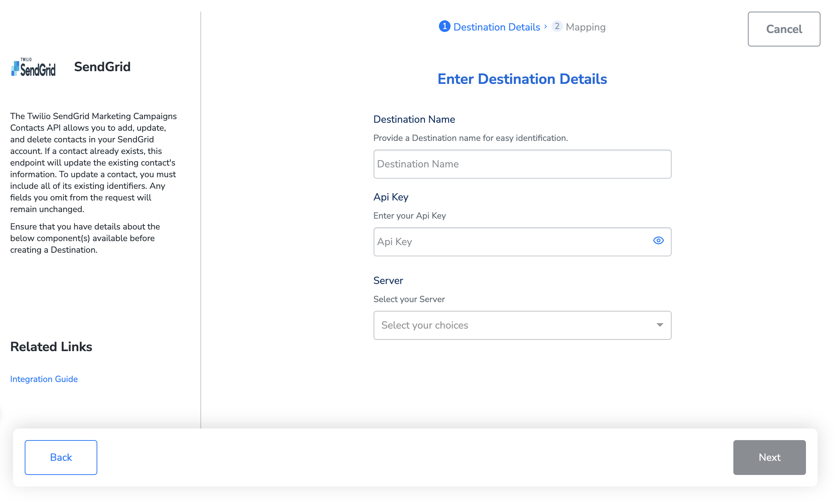This screenshot has width=835, height=504.
Task: Open the Select your choices combo box
Action: click(x=516, y=325)
